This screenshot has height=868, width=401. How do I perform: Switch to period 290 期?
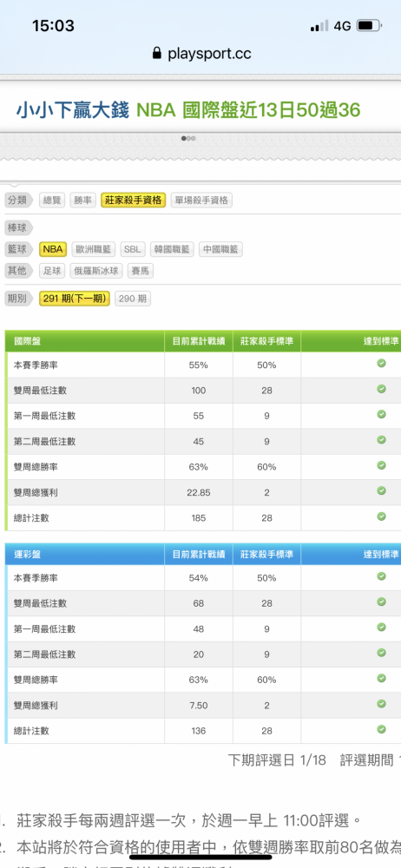point(133,299)
